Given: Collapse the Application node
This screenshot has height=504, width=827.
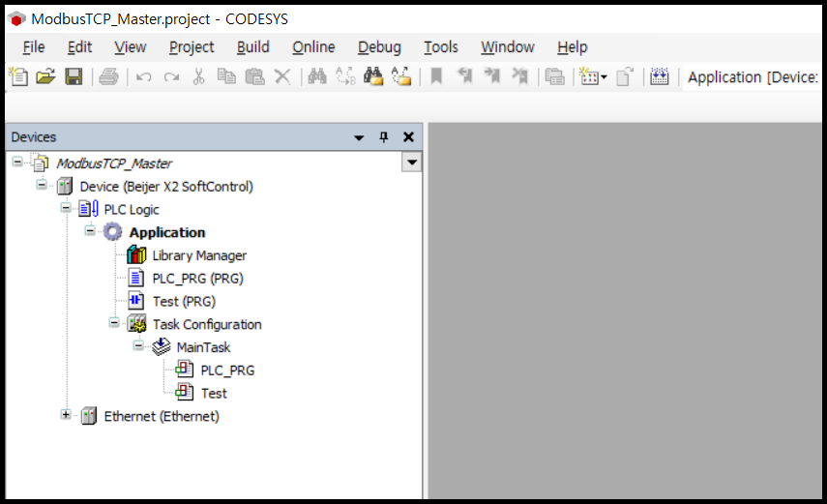Looking at the screenshot, I should (x=90, y=230).
